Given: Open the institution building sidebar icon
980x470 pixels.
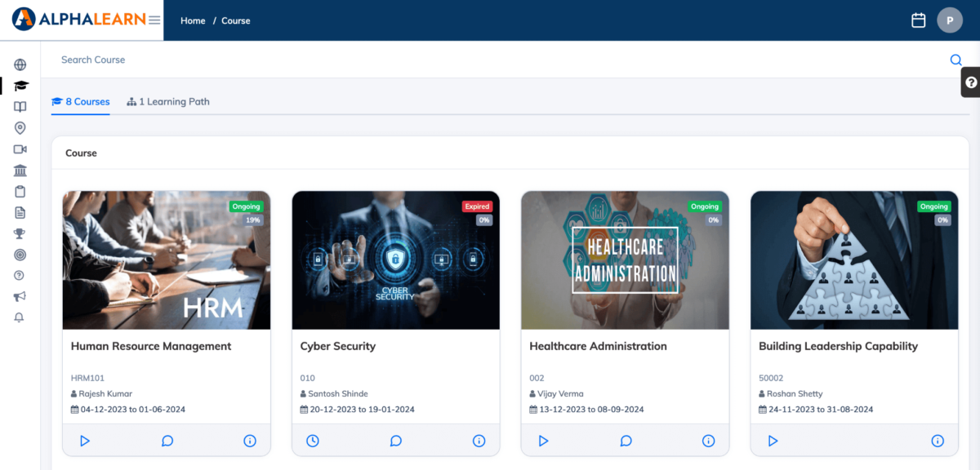Looking at the screenshot, I should pos(20,171).
